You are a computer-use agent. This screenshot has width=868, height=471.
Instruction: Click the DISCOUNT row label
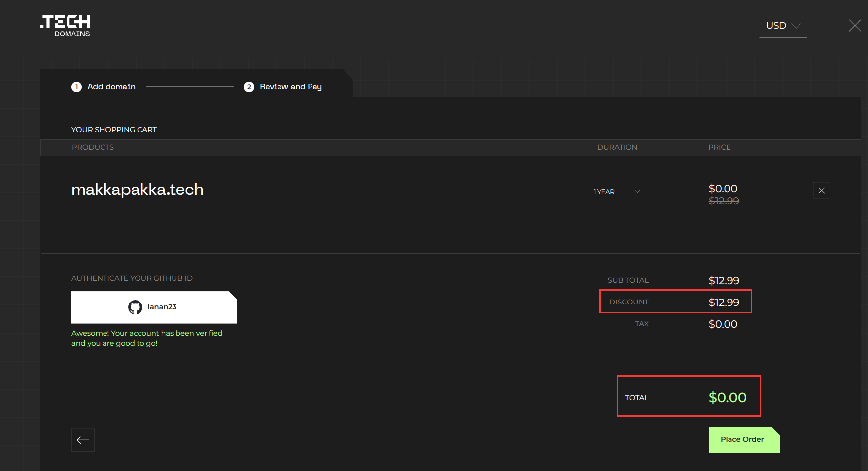[628, 302]
